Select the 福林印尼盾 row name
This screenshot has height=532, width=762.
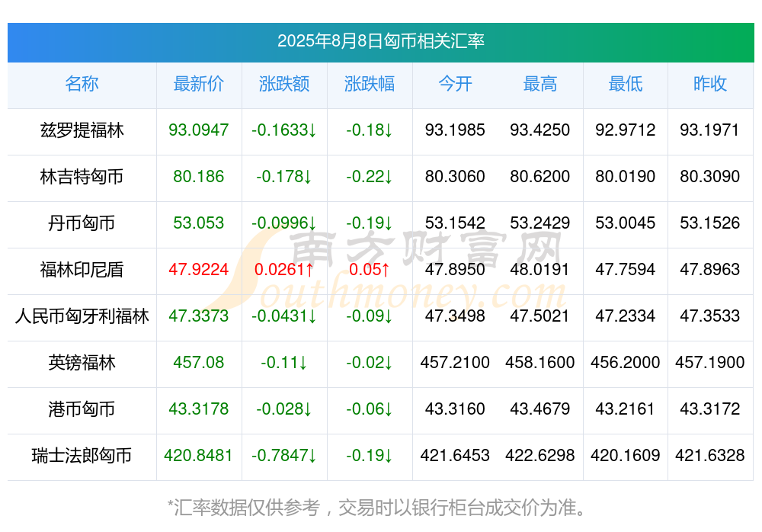coord(82,269)
